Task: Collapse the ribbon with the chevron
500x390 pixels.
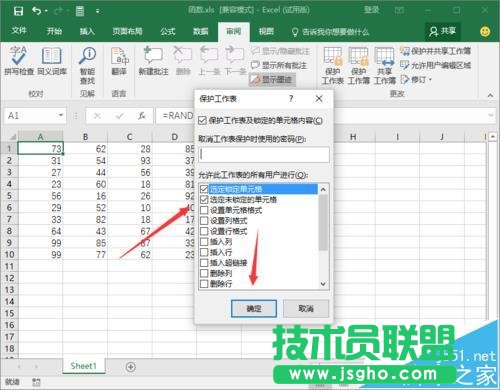Action: pyautogui.click(x=490, y=95)
